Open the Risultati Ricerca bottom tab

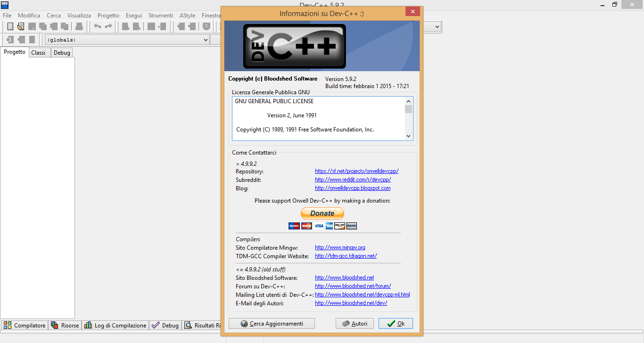[202, 325]
